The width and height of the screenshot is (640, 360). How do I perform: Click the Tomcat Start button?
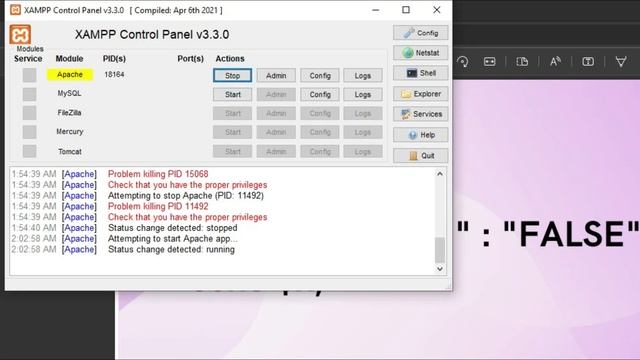coord(232,151)
